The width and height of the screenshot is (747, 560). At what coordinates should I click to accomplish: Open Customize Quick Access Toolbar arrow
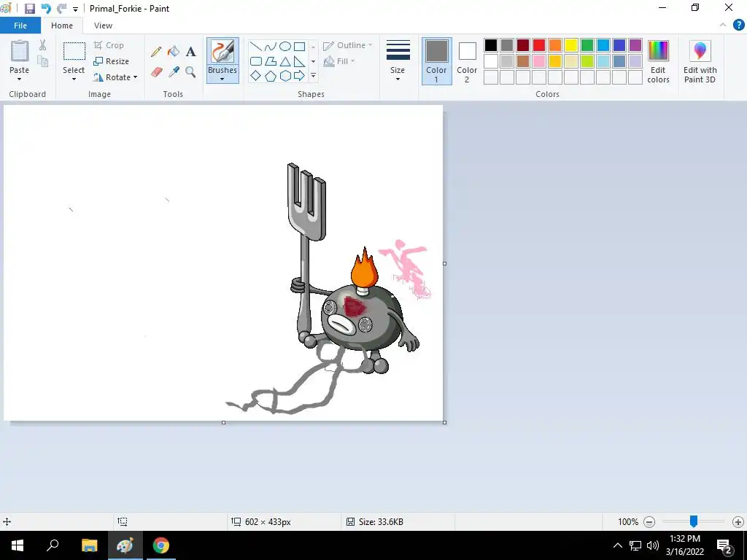point(75,9)
